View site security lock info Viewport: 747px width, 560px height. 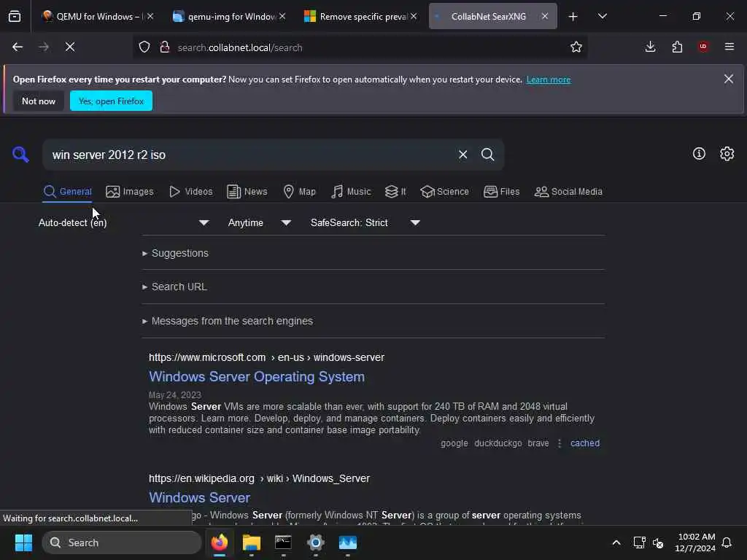pyautogui.click(x=165, y=47)
